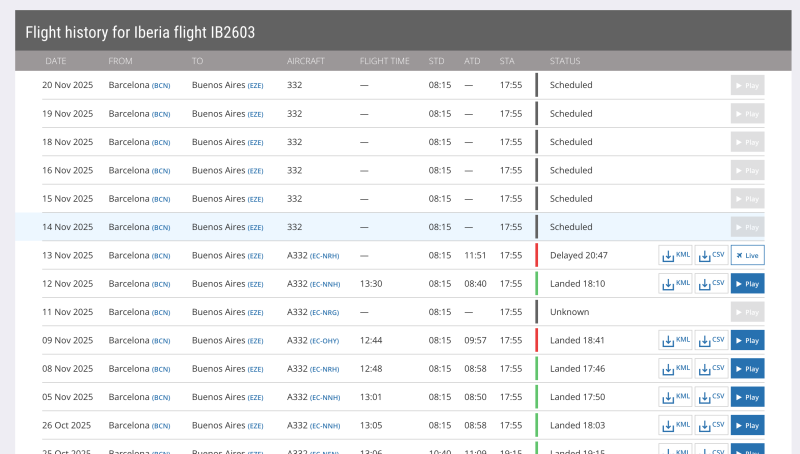The width and height of the screenshot is (800, 454).
Task: Download KML for 08 Nov 2025 flight
Action: 676,369
